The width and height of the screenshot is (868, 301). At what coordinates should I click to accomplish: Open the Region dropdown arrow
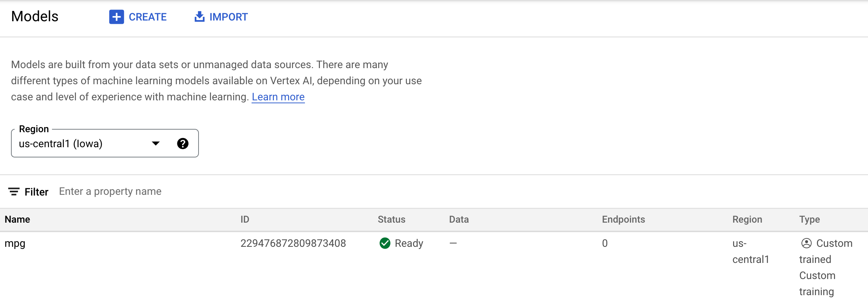pyautogui.click(x=156, y=144)
